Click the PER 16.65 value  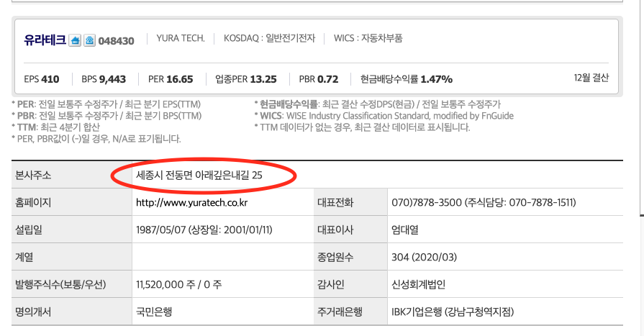[x=171, y=79]
